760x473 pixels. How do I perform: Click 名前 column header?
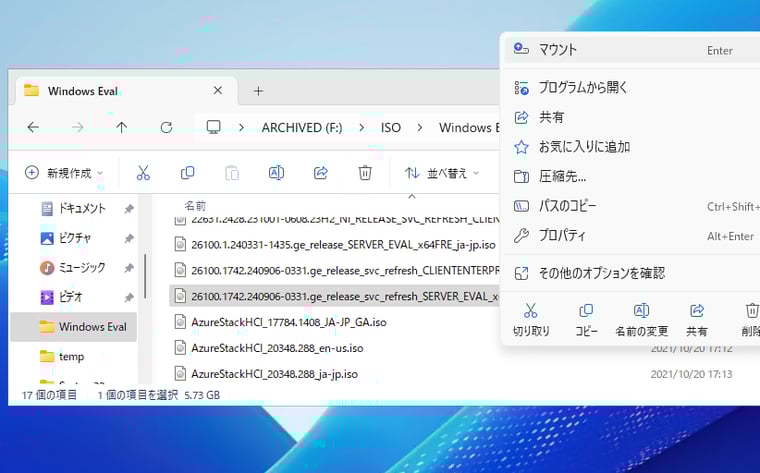195,206
